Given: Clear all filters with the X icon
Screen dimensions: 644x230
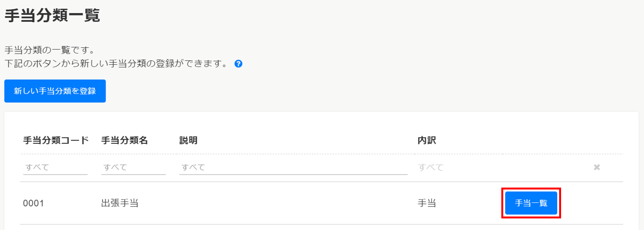Looking at the screenshot, I should 597,167.
